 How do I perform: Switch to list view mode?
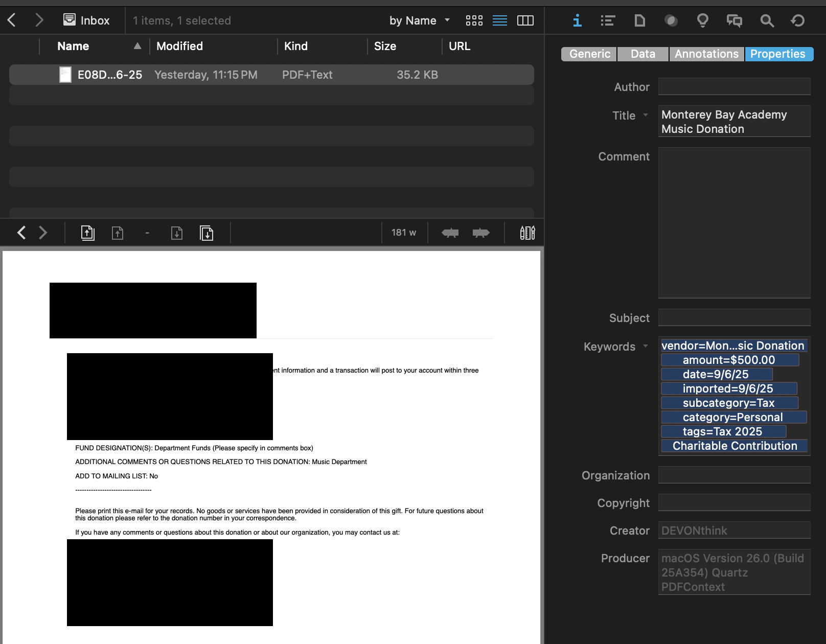[499, 20]
